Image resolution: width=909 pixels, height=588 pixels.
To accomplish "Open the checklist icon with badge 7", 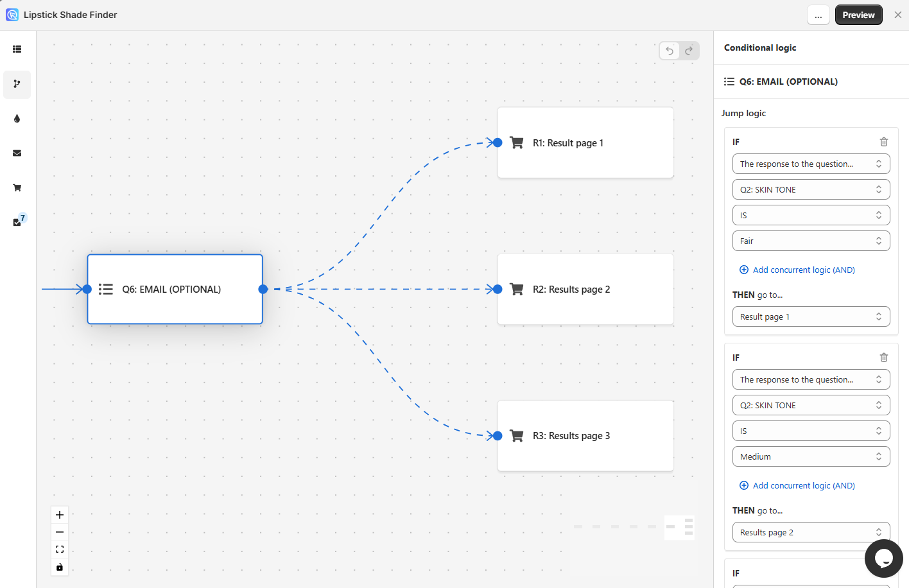I will (19, 221).
